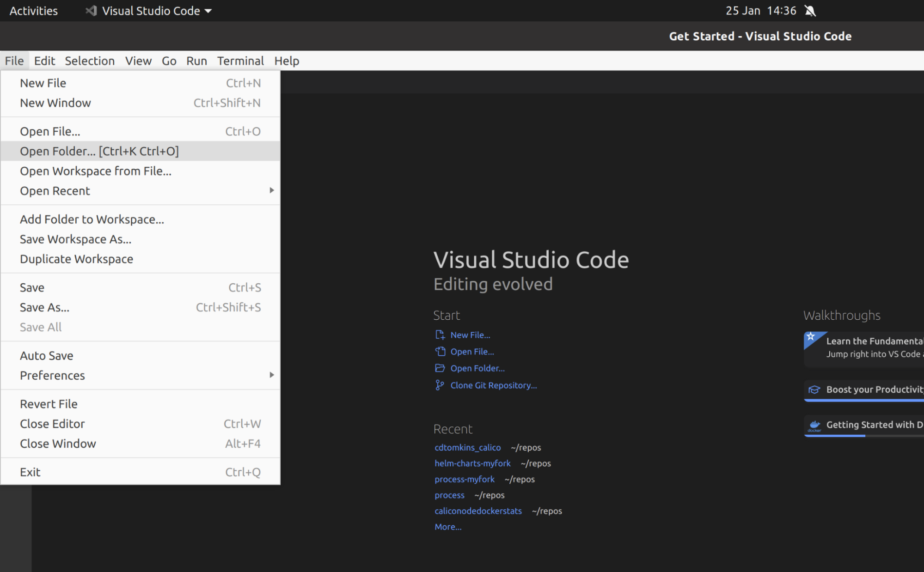Open the View menu
The width and height of the screenshot is (924, 572).
click(138, 61)
